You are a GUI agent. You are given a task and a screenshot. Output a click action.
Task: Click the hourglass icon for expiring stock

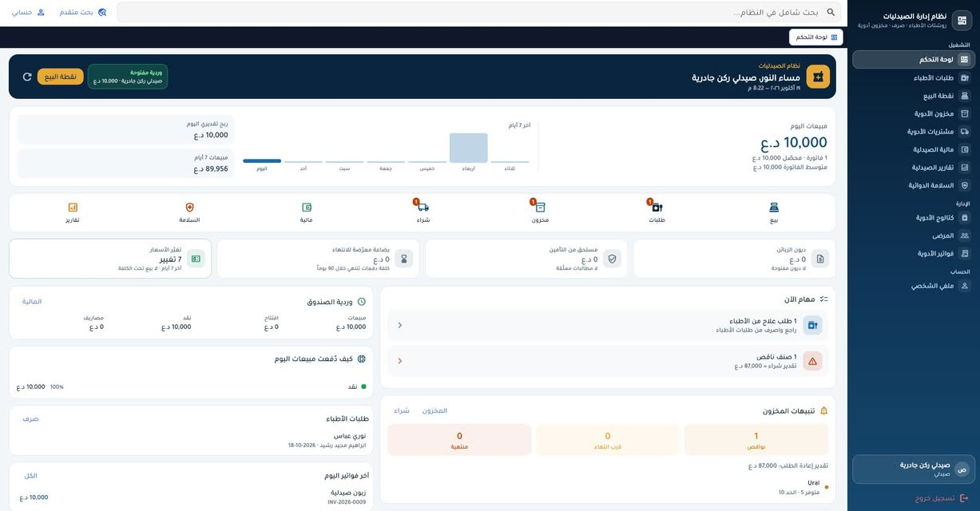pyautogui.click(x=404, y=259)
